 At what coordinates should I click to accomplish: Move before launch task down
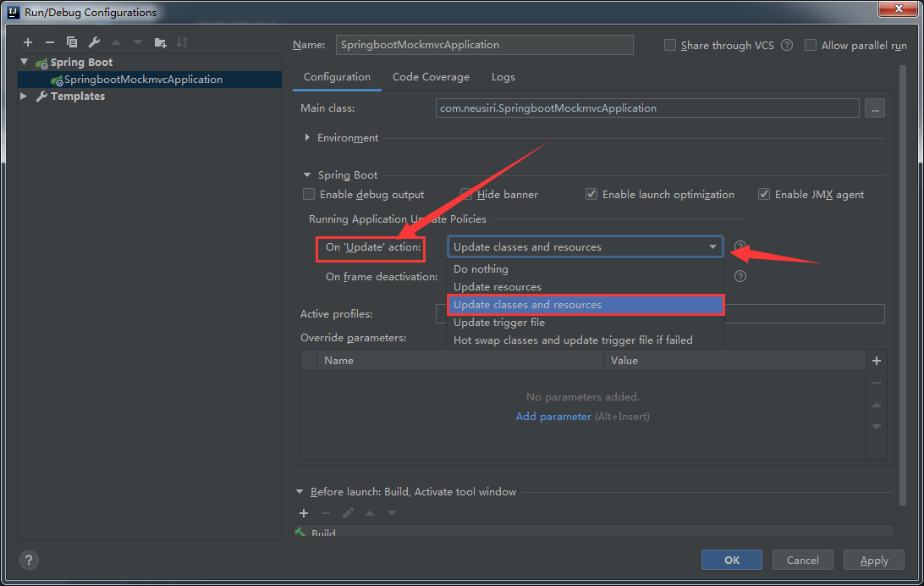tap(392, 513)
